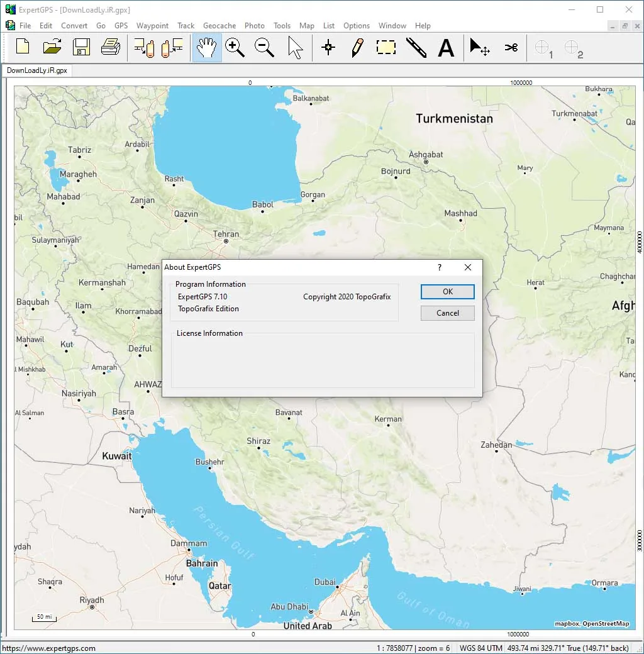Screen dimensions: 644x654
Task: Switch to the DownLoadLy.iR.gpx tab
Action: (36, 70)
